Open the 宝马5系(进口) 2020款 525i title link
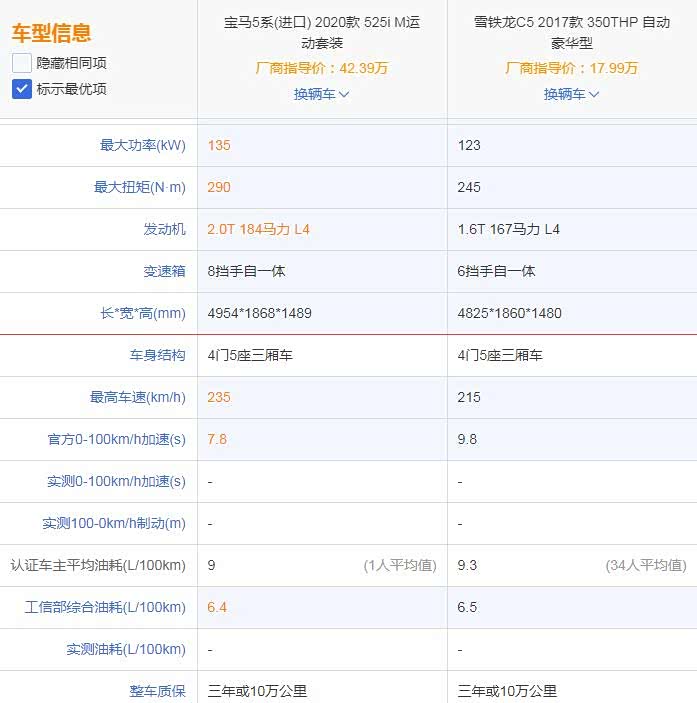Viewport: 697px width, 703px height. click(322, 32)
